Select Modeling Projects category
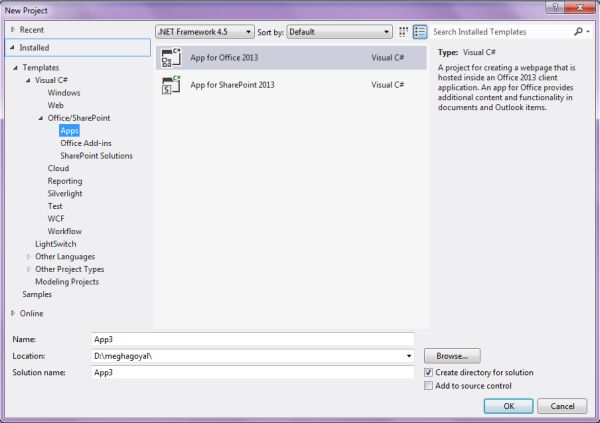The width and height of the screenshot is (600, 423). [x=67, y=282]
